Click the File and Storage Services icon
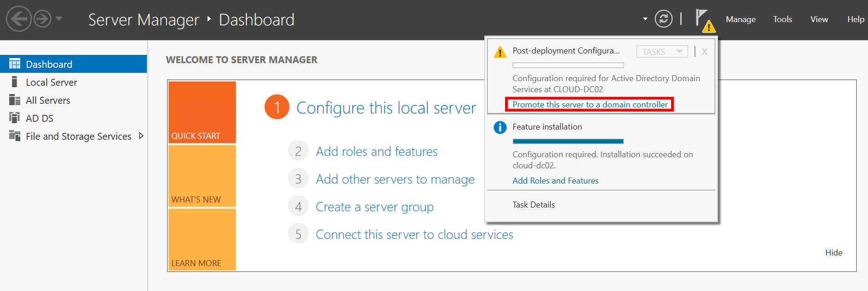This screenshot has height=291, width=868. click(x=15, y=136)
